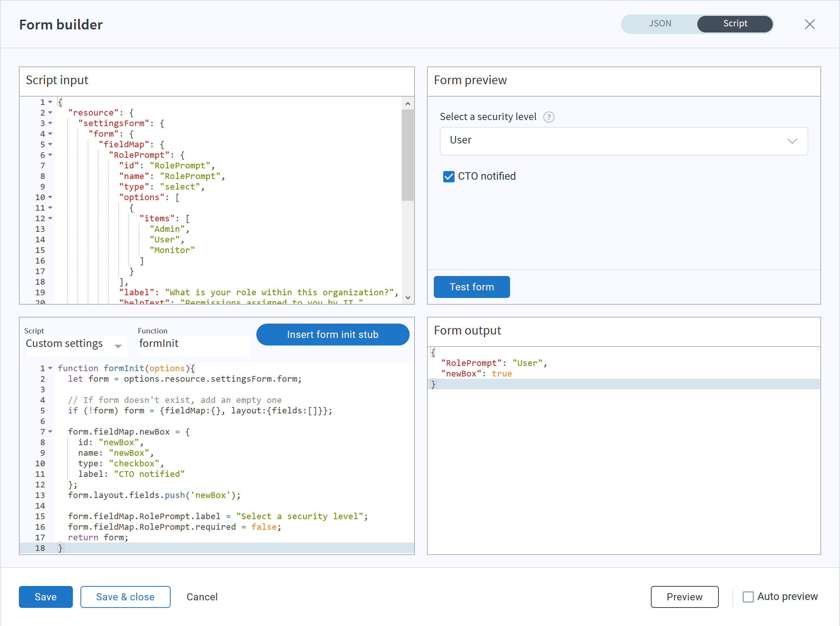Collapse the "form" fold arrow on line 4
The height and width of the screenshot is (626, 840).
(x=50, y=134)
